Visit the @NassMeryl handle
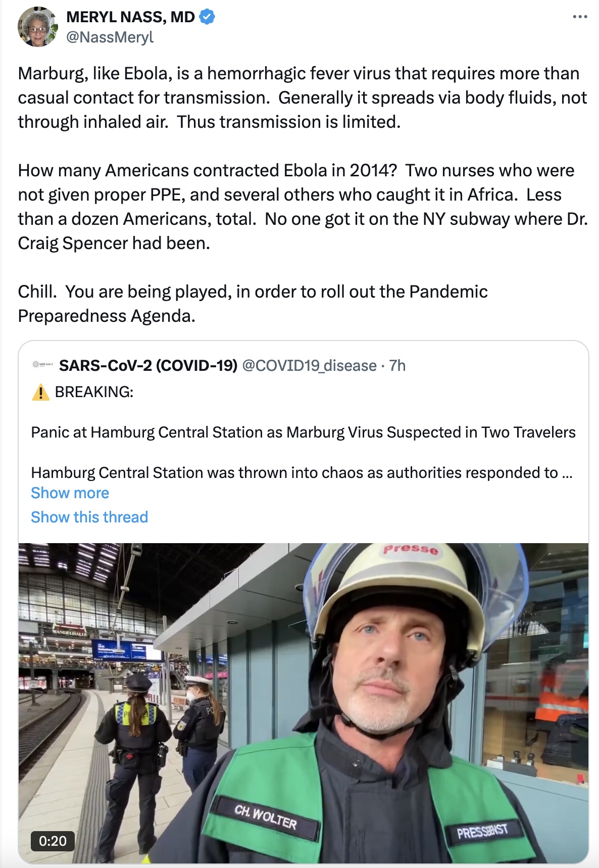The height and width of the screenshot is (868, 599). tap(110, 37)
